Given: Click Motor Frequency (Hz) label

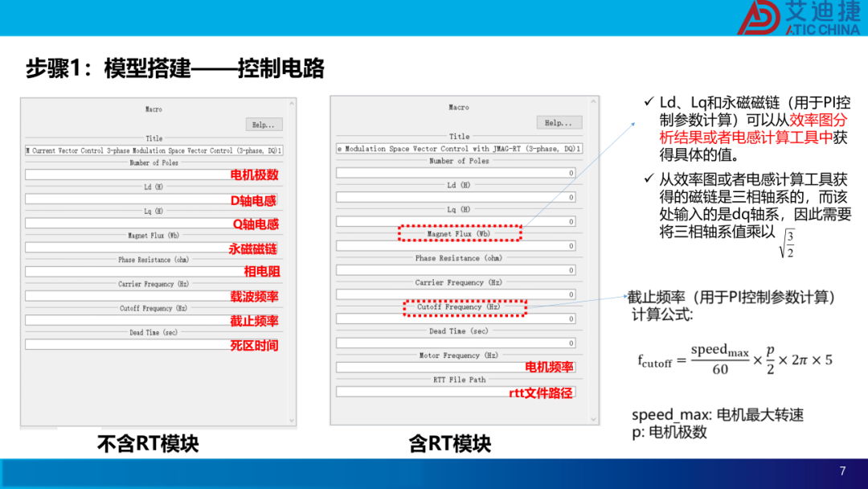Looking at the screenshot, I should 459,355.
